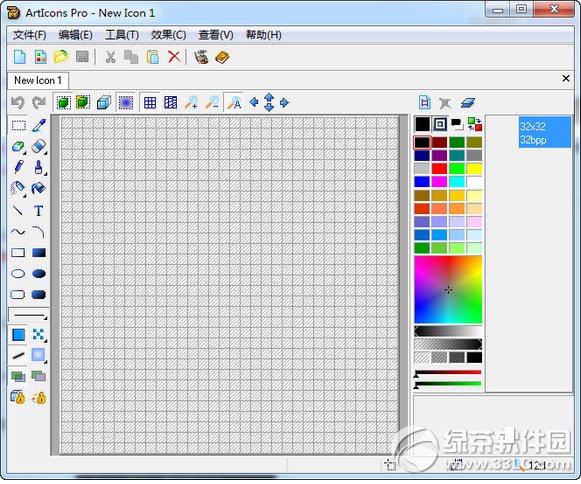Click the Copy icon in toolbar
This screenshot has height=484, width=581.
pos(131,57)
